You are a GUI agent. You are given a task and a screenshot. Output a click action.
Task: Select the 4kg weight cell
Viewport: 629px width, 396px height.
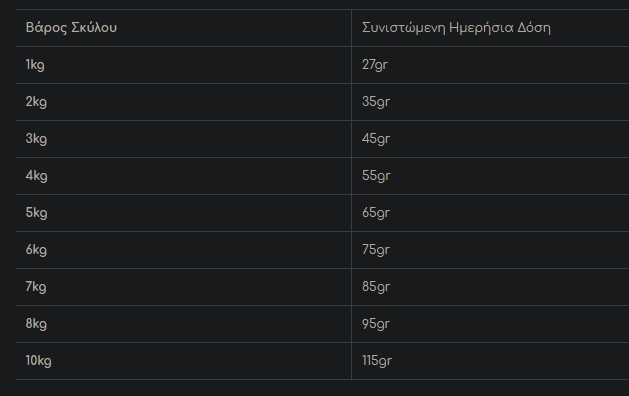pos(183,176)
